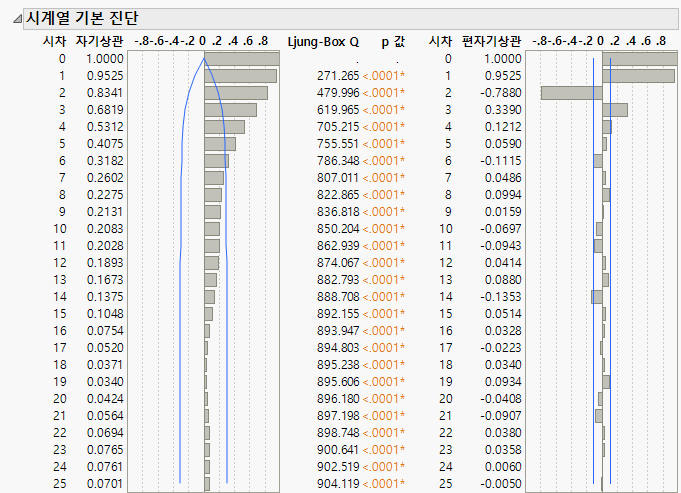Click the 시차 header beside 편자기상관
Image resolution: width=681 pixels, height=493 pixels.
click(440, 41)
